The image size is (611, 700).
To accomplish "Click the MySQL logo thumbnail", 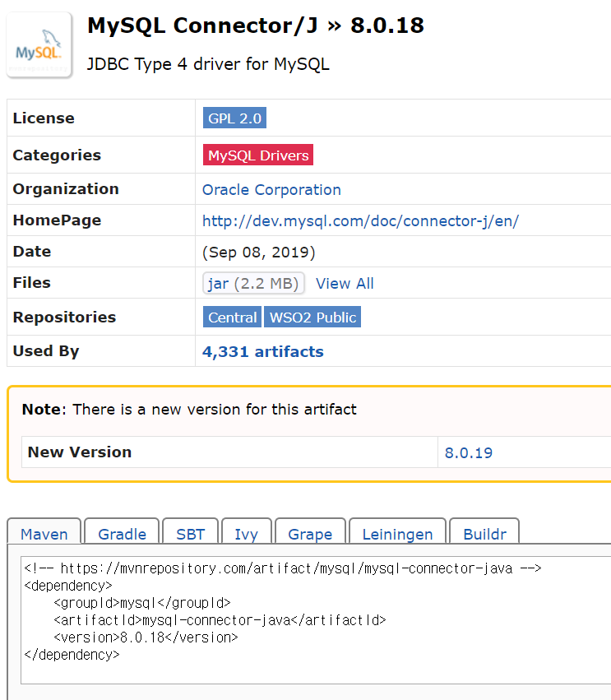I will click(x=39, y=45).
